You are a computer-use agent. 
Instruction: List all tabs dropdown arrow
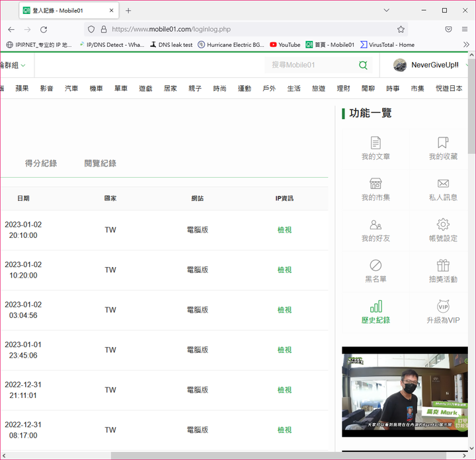(x=387, y=11)
